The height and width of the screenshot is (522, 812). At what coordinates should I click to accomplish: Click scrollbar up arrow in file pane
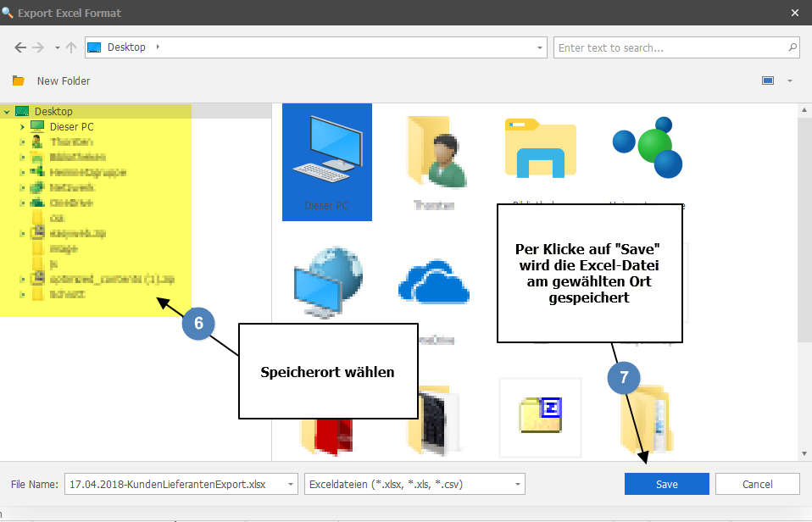(804, 110)
